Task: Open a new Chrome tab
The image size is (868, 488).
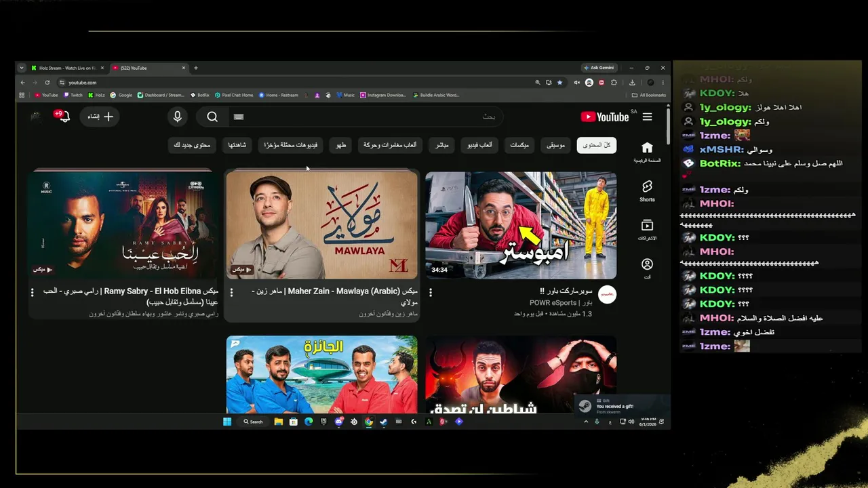Action: [196, 68]
